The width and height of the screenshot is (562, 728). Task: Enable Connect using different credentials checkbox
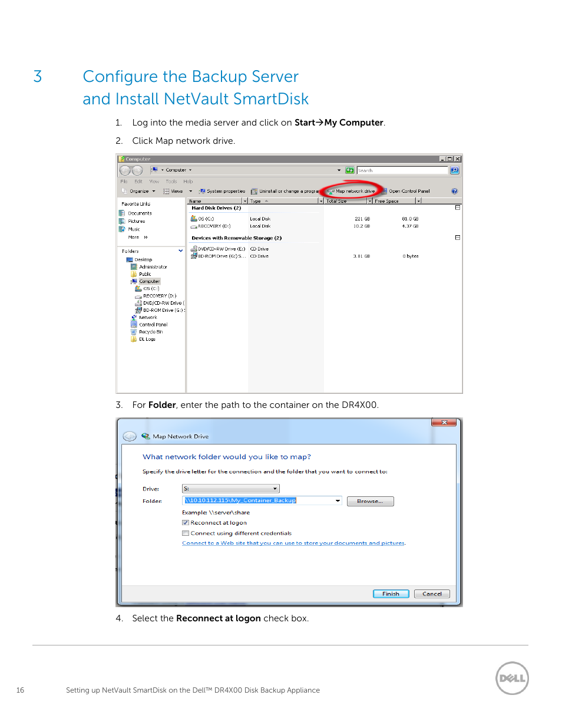(x=186, y=533)
